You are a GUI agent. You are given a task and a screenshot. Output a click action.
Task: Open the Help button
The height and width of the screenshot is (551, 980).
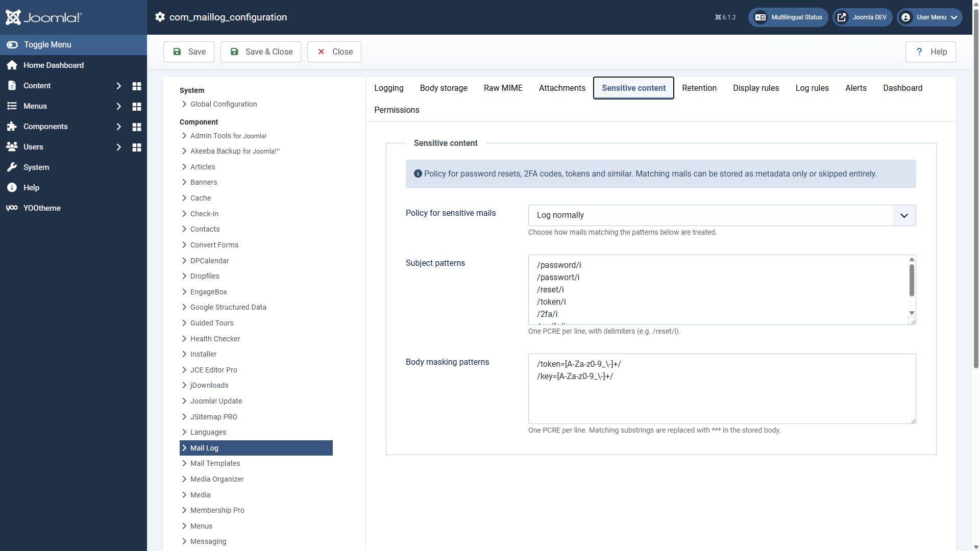(x=930, y=52)
